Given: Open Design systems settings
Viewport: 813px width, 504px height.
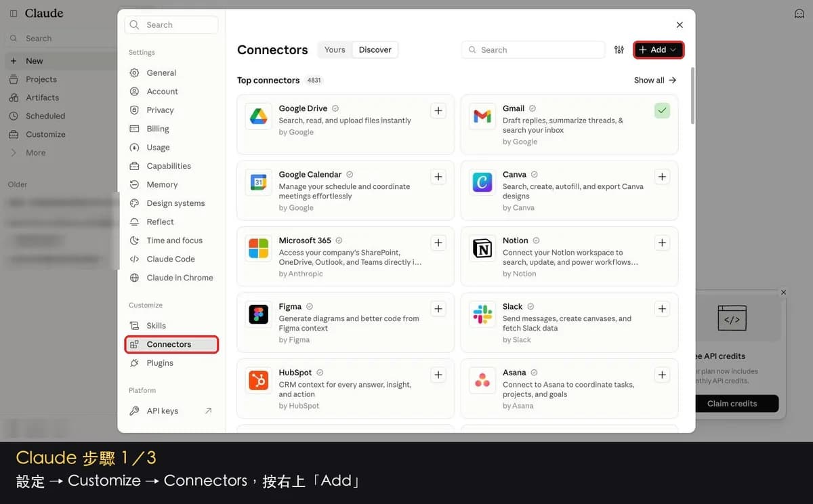Looking at the screenshot, I should [x=171, y=203].
